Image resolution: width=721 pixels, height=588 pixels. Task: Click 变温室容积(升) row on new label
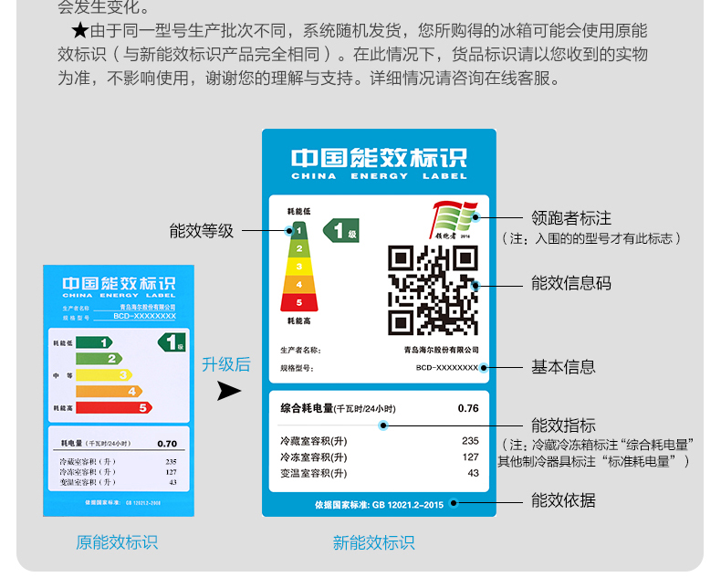[380, 474]
